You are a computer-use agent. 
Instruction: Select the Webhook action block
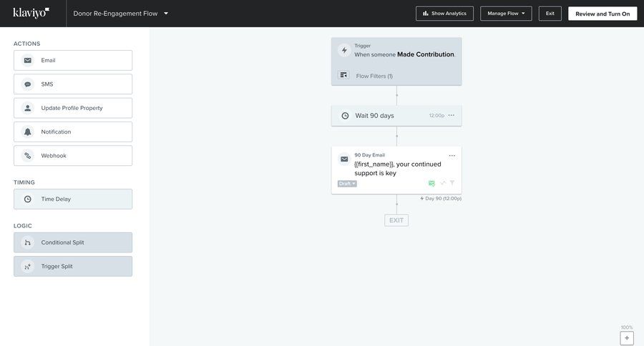click(x=73, y=156)
